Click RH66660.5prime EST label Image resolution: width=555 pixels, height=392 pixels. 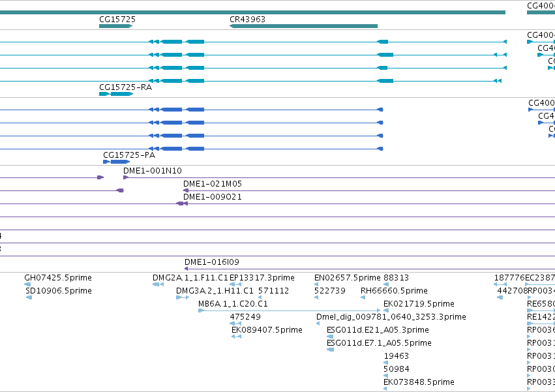[x=394, y=291]
